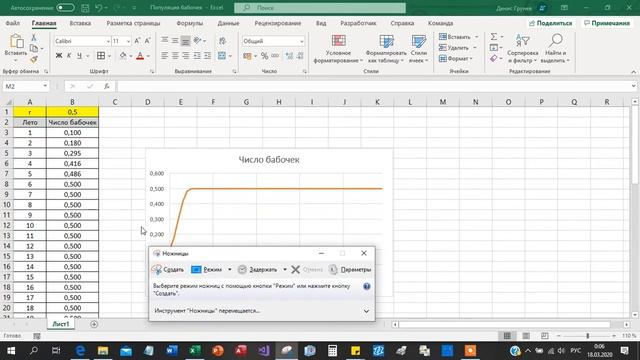Click the horizontal scrollbar
This screenshot has height=360, width=640.
[x=504, y=324]
